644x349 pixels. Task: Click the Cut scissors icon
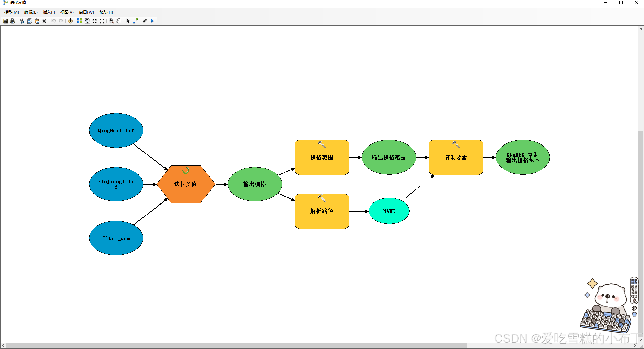tap(22, 21)
